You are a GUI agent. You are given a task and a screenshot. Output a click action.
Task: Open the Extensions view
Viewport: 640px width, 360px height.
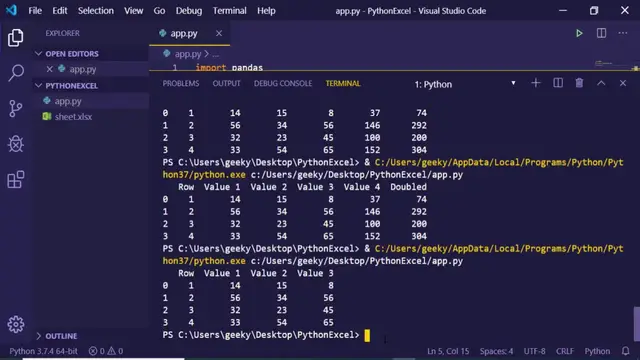tap(16, 180)
